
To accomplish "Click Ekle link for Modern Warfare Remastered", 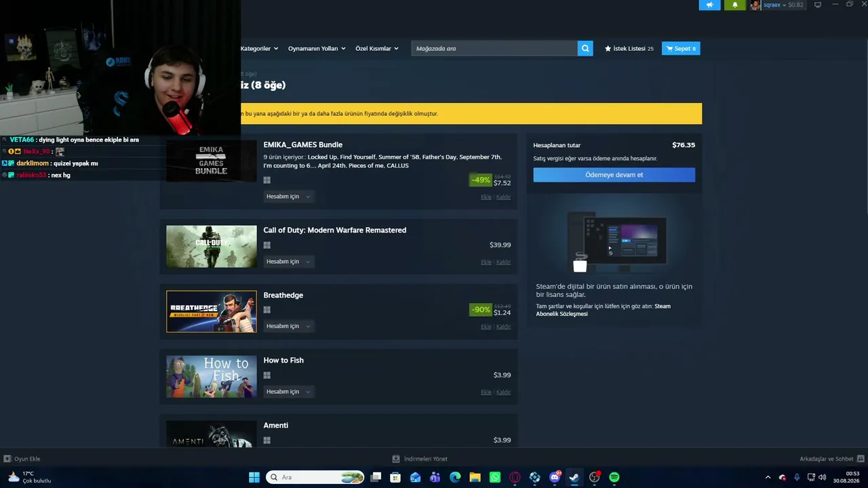I will [x=486, y=262].
